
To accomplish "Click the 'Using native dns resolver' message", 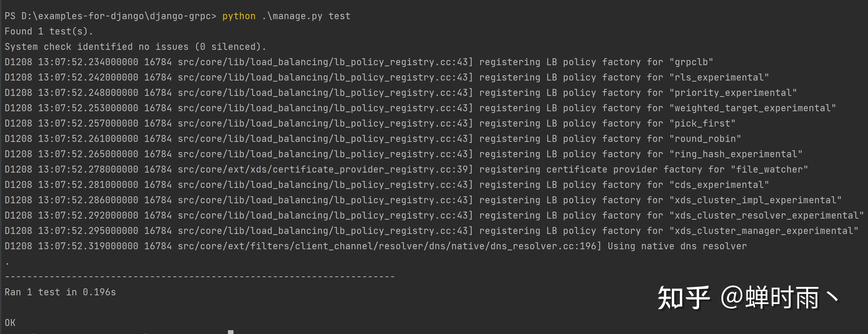I will coord(677,246).
